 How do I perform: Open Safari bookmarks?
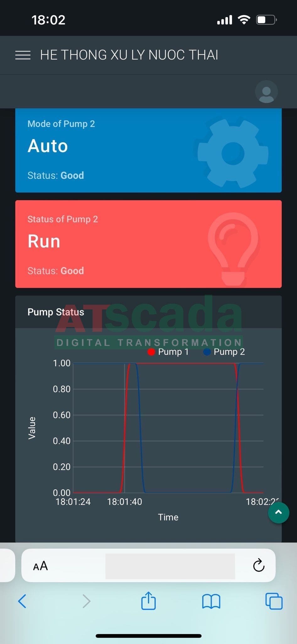pyautogui.click(x=211, y=602)
